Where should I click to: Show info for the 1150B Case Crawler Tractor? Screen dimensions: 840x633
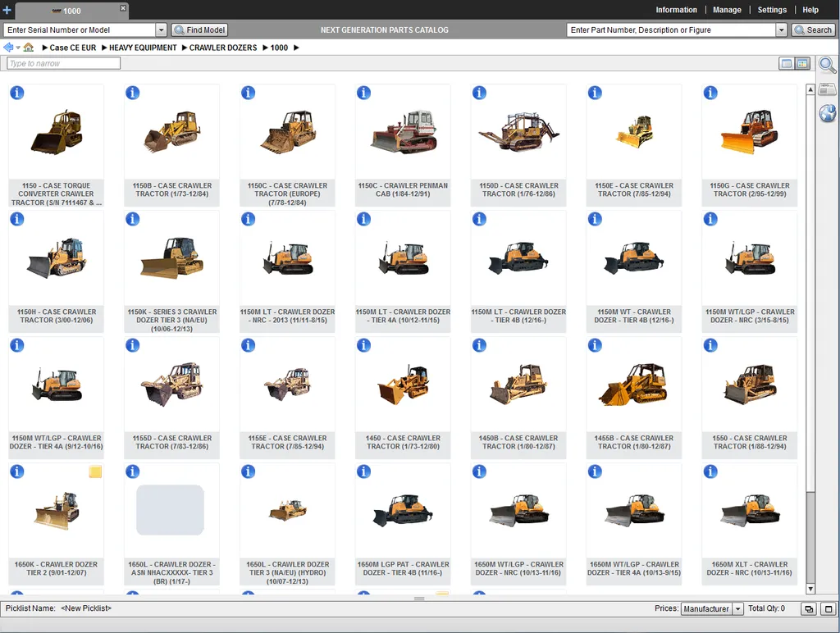point(132,93)
